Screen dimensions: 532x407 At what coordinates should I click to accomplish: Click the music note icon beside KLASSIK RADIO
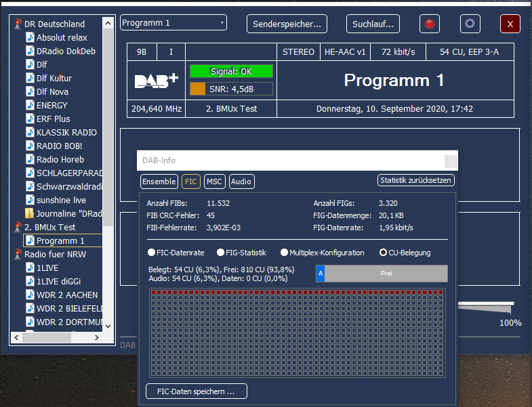[x=30, y=132]
